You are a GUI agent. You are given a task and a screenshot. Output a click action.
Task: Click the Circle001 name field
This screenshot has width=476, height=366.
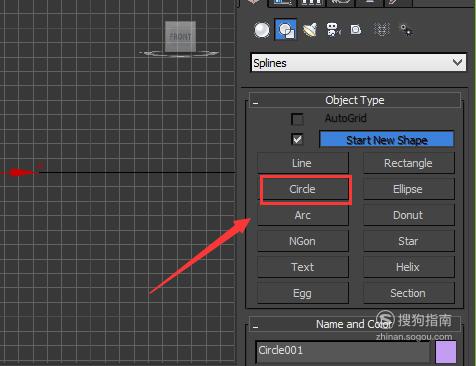pos(343,351)
